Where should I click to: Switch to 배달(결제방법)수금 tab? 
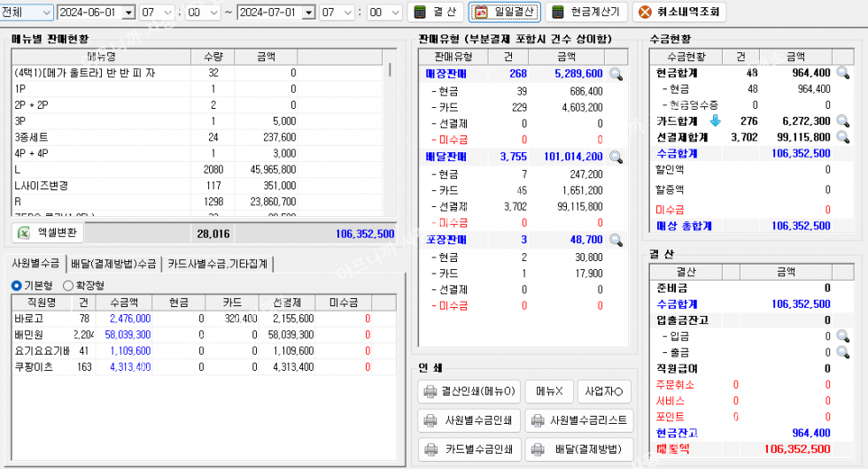(113, 263)
